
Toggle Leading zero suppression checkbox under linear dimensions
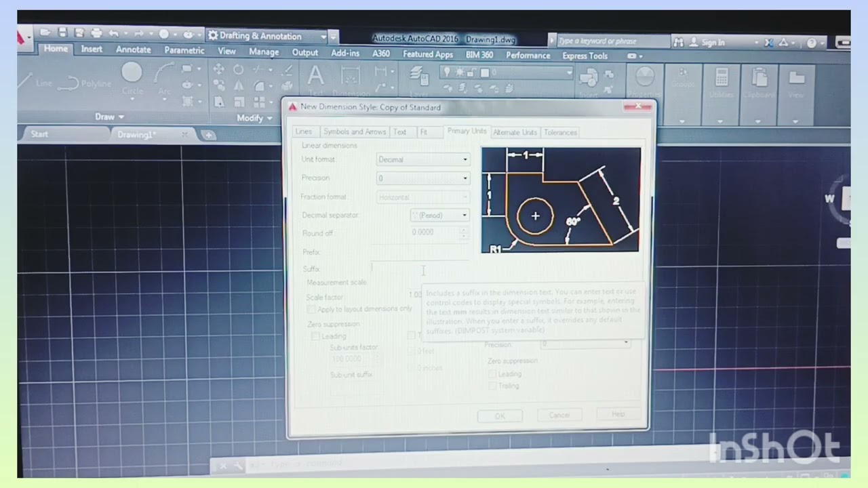pos(315,336)
